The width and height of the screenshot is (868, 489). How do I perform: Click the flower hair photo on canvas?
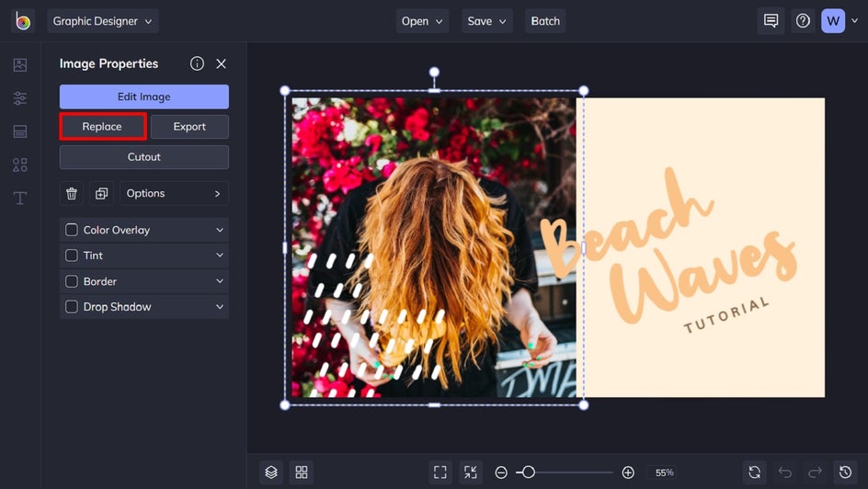pos(434,247)
